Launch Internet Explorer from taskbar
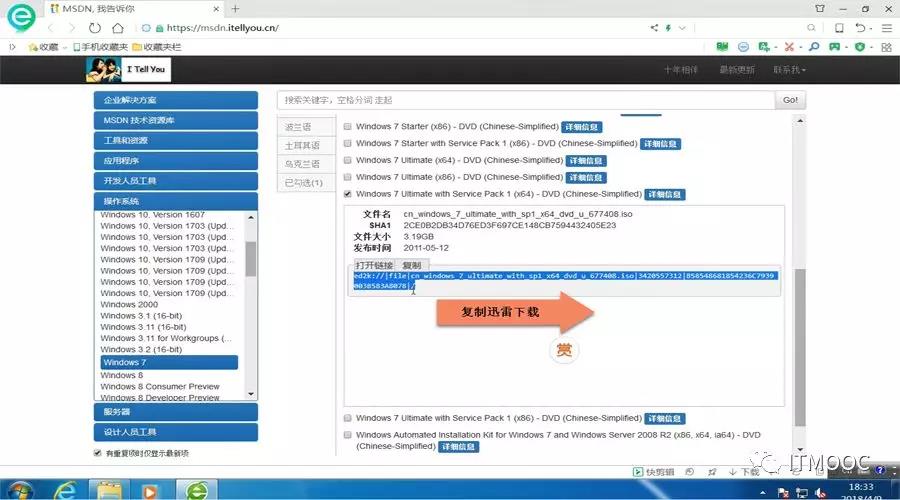900x500 pixels. point(65,491)
